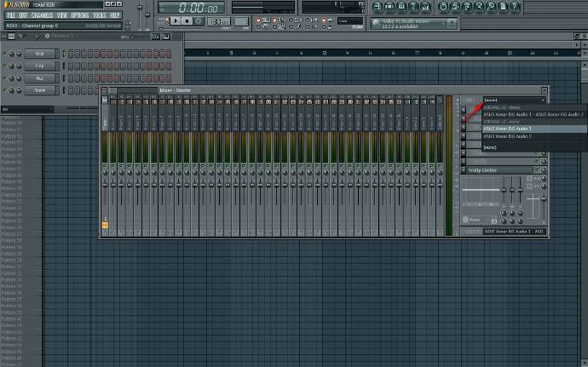Click the one-click recording scissors icon
Viewport: 588px width, 367px height.
(479, 6)
